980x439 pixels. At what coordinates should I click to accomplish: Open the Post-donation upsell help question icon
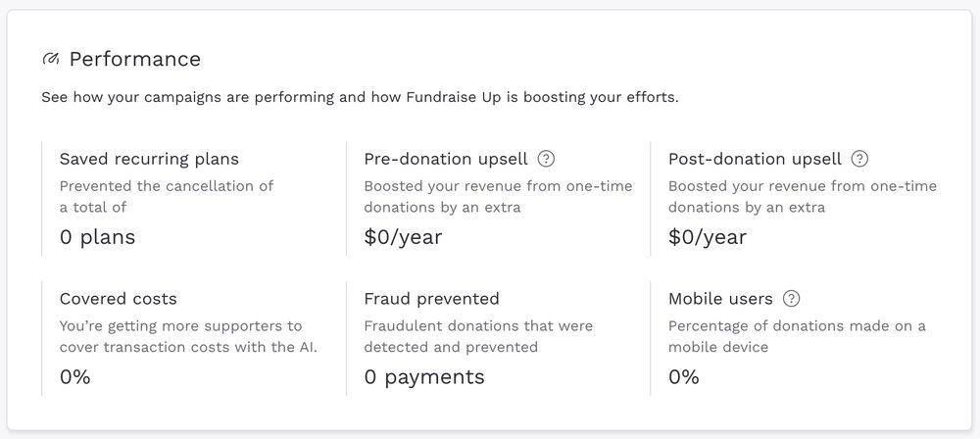coord(860,159)
